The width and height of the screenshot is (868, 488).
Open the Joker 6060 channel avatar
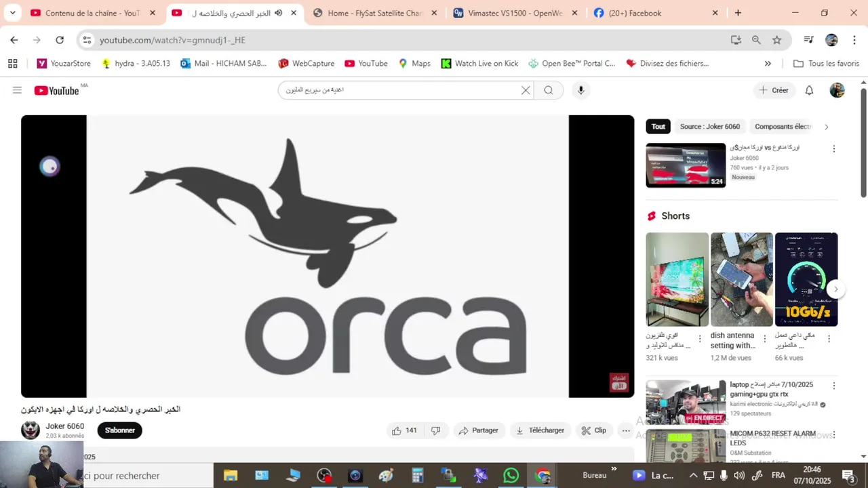(x=31, y=430)
